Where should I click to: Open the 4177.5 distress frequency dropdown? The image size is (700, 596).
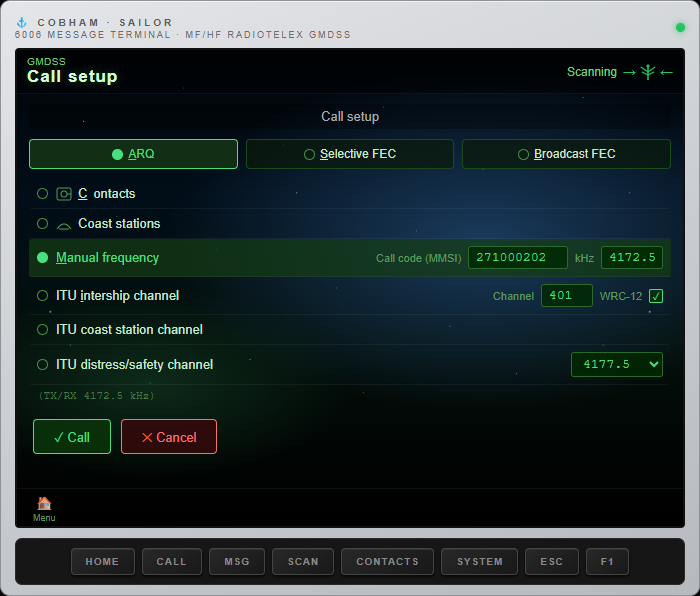(617, 364)
